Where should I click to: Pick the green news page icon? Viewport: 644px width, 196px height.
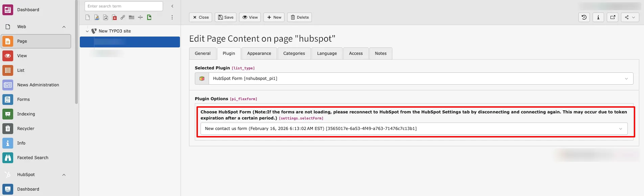[149, 17]
